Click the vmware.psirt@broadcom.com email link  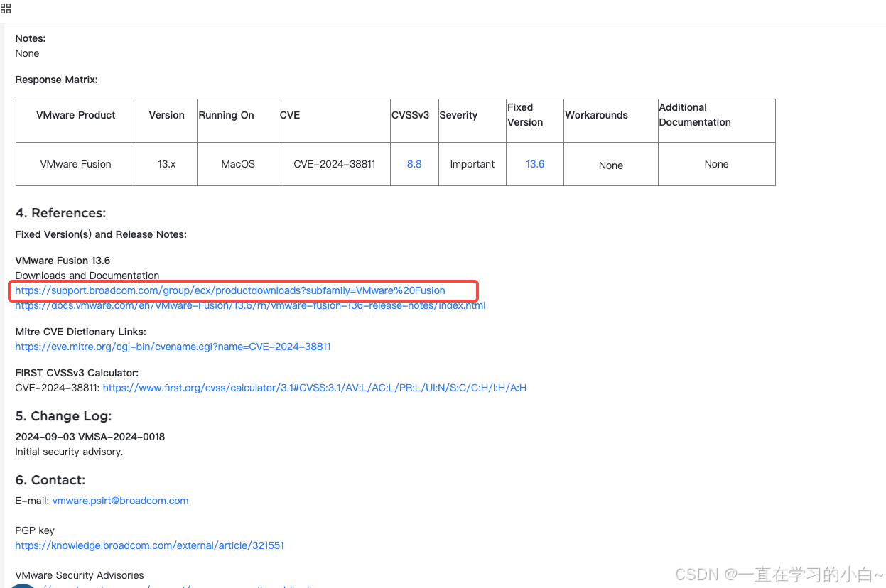coord(120,501)
